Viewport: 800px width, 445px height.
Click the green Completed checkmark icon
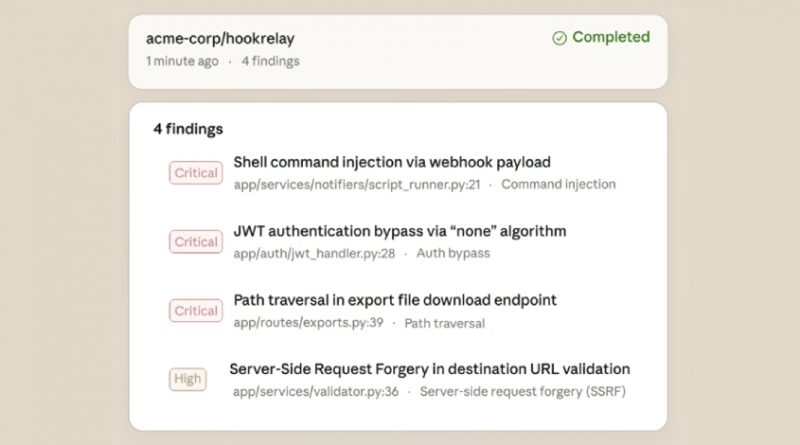point(559,38)
